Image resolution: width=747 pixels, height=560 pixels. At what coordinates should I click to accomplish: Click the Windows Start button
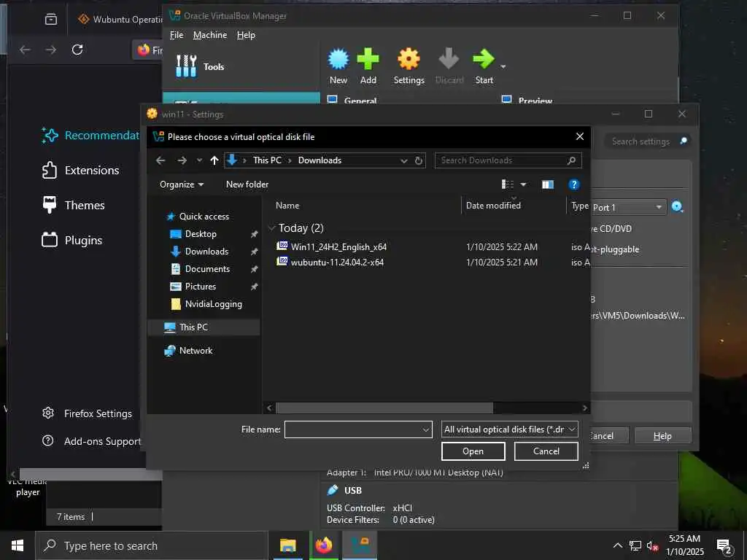18,545
